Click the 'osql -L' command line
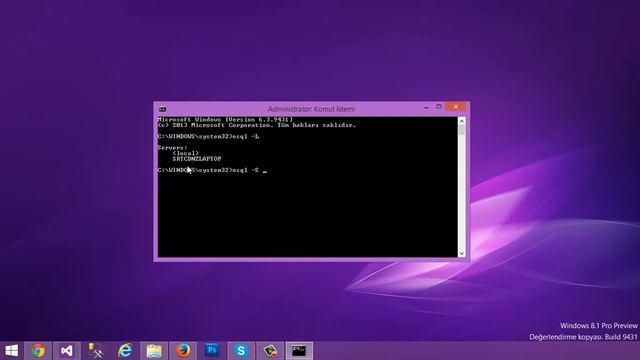 click(208, 136)
